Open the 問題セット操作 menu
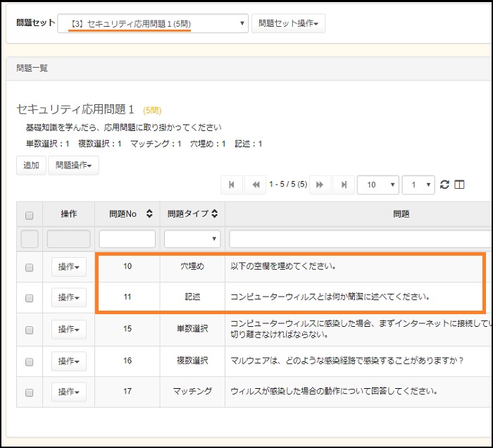Image resolution: width=493 pixels, height=448 pixels. pos(287,23)
